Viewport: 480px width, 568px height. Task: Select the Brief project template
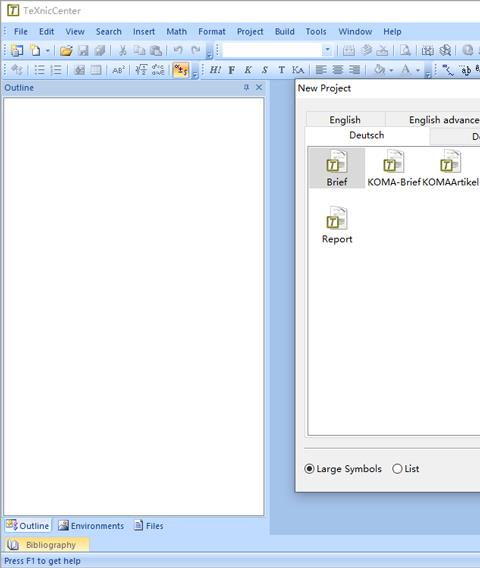click(337, 168)
